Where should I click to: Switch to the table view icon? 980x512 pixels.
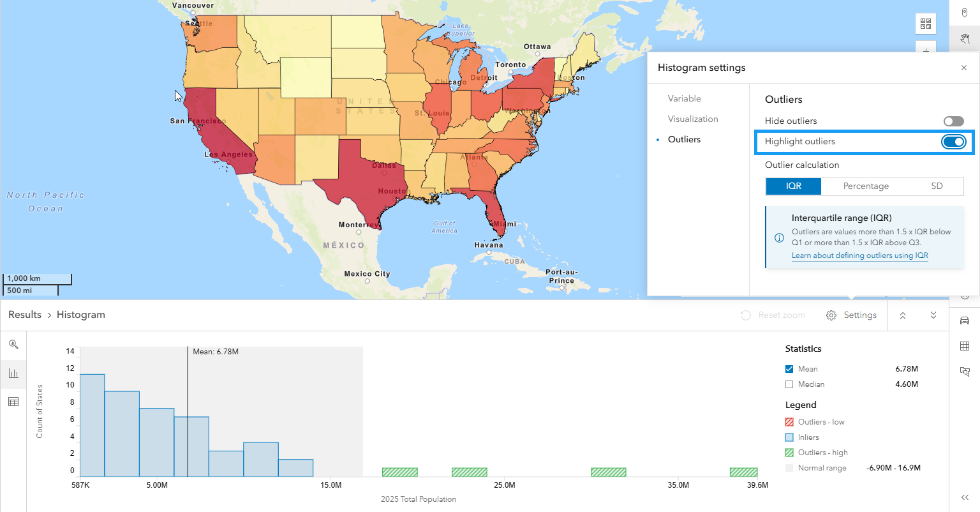(13, 402)
